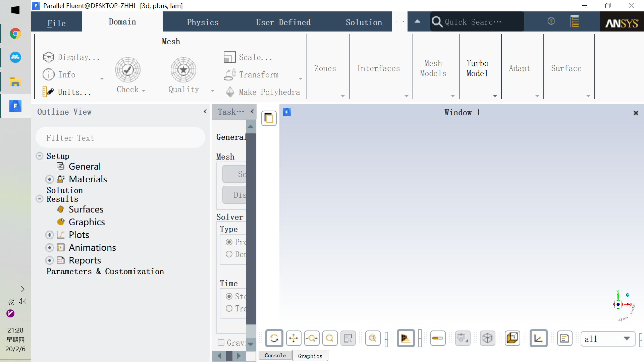Viewport: 644px width, 362px height.
Task: Click the Filter Text input field
Action: point(120,138)
